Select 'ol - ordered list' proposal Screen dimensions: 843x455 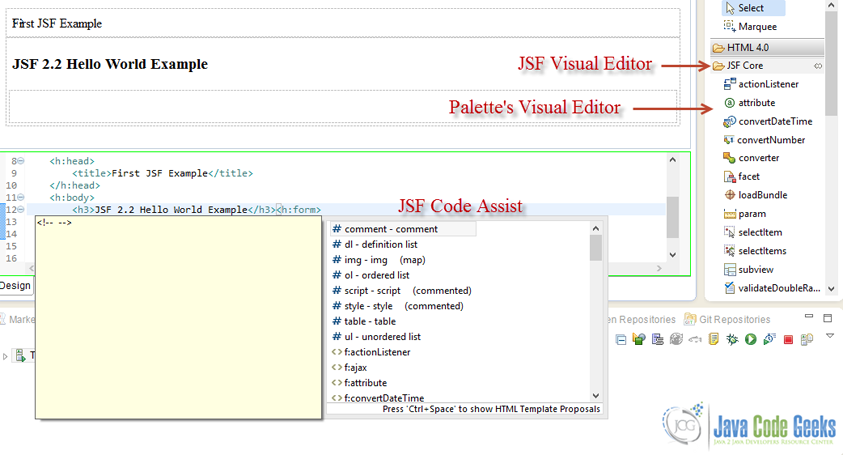click(370, 275)
